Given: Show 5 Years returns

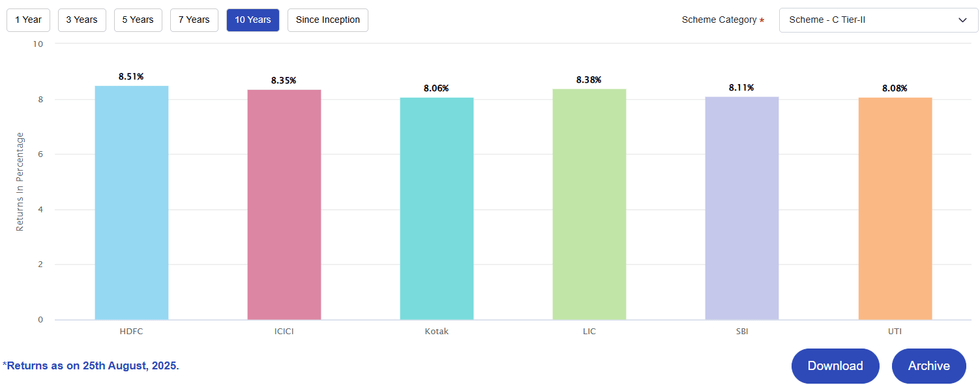Looking at the screenshot, I should (138, 20).
